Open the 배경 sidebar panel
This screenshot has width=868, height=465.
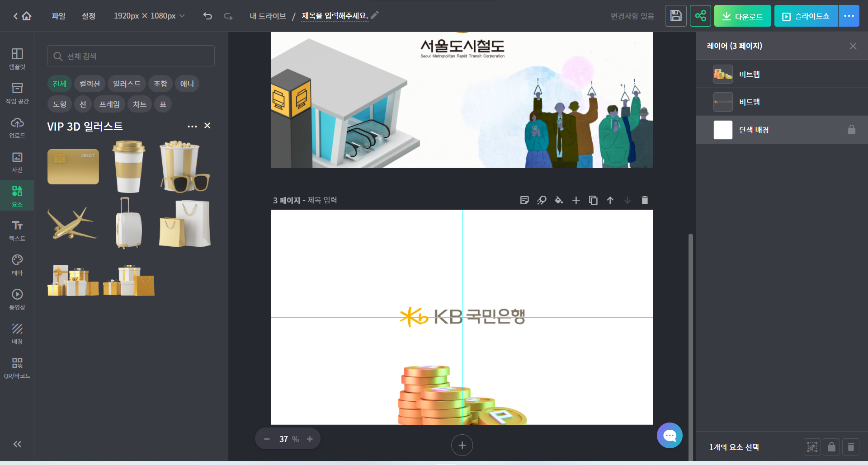click(x=17, y=334)
